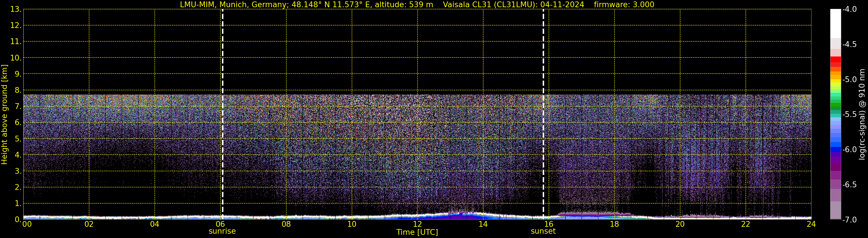Viewport: 868px width, 238px height.
Task: Click the height-axis tick label '4.'
Action: (18, 155)
